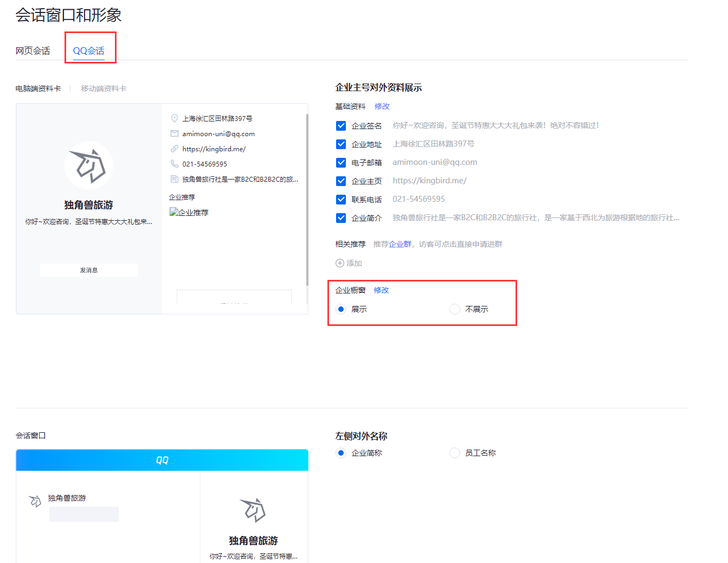Choose 企业简称 as left-side name
The image size is (728, 563).
341,453
